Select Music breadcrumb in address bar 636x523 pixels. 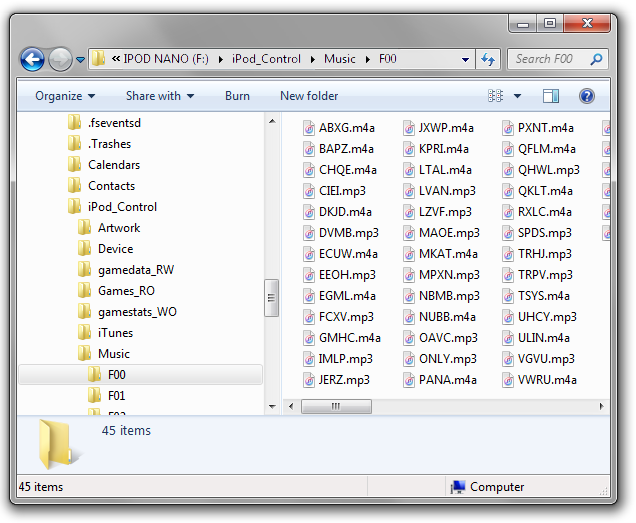coord(339,59)
